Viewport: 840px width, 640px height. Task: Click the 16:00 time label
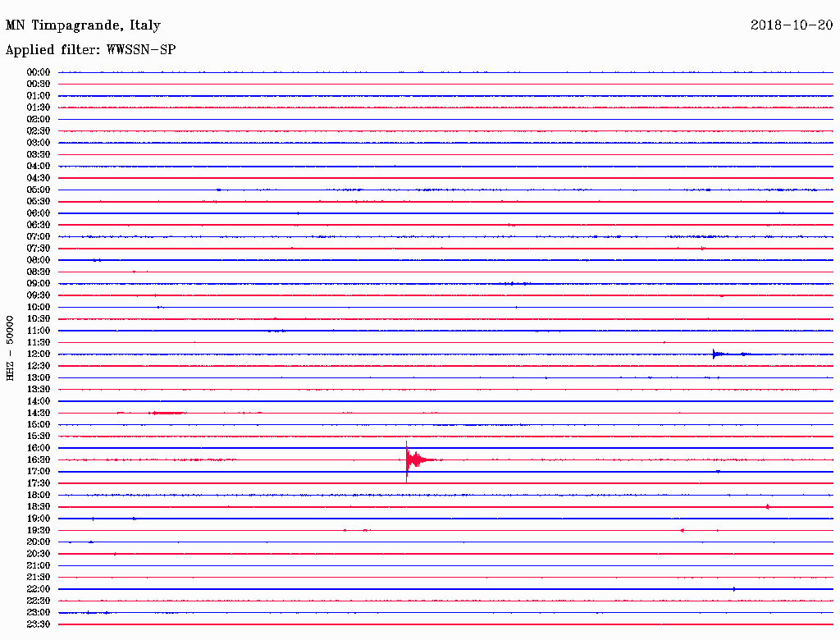click(x=39, y=448)
